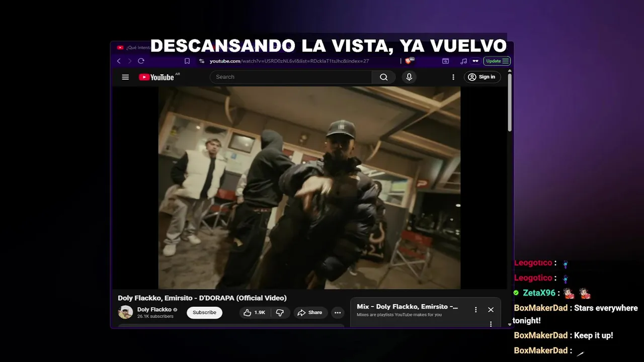Open the Mix playlist header three-dot menu
Screen dimensions: 644x362
[475, 310]
